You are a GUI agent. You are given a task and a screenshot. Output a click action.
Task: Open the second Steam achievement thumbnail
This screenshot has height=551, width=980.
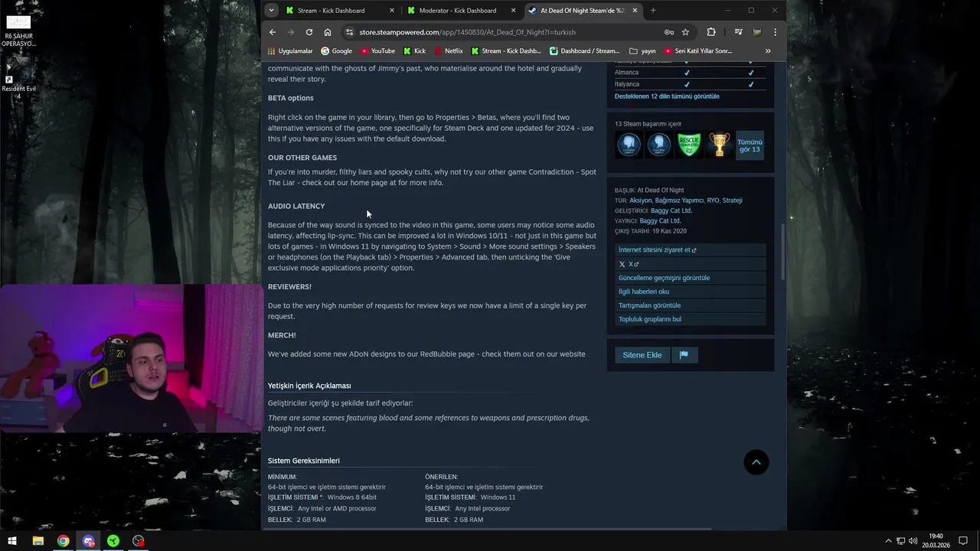(659, 145)
